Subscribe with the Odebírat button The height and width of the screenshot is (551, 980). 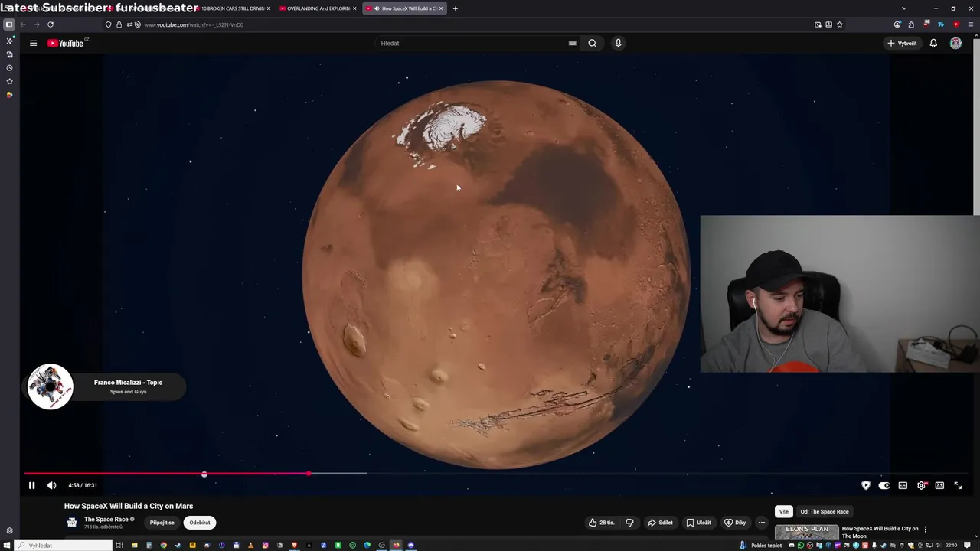200,523
